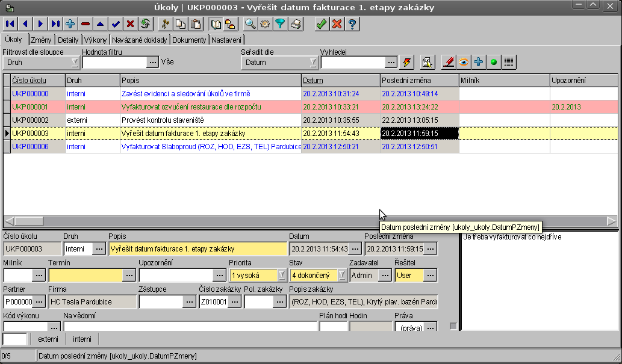Toggle the green dot status button
This screenshot has height=364, width=622.
coord(494,62)
